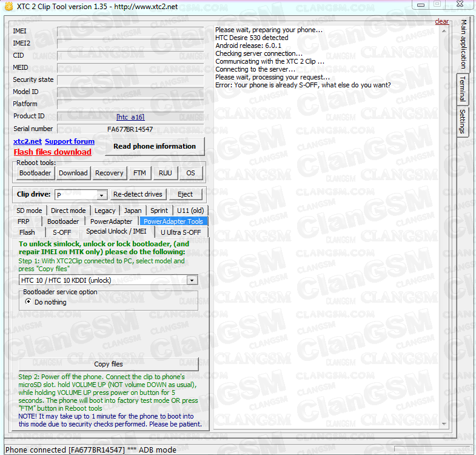476x455 pixels.
Task: Clear the log output
Action: 441,21
